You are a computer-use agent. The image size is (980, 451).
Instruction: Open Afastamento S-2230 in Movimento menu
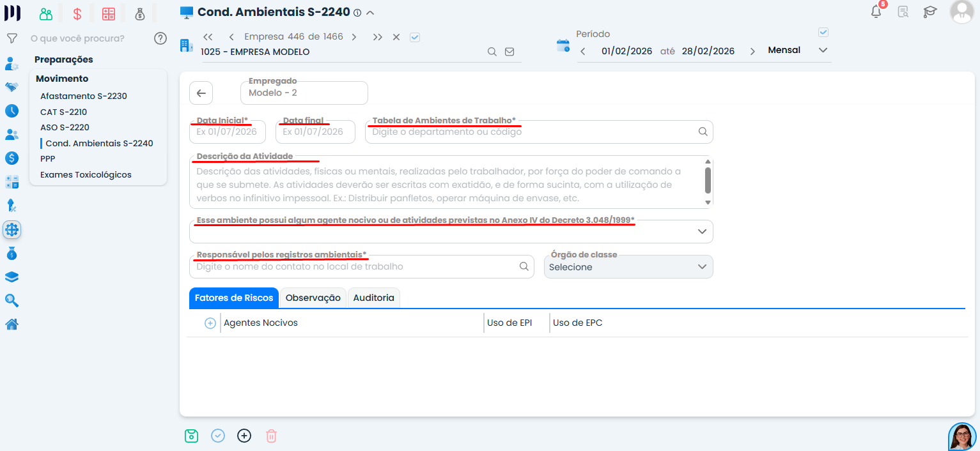point(84,96)
